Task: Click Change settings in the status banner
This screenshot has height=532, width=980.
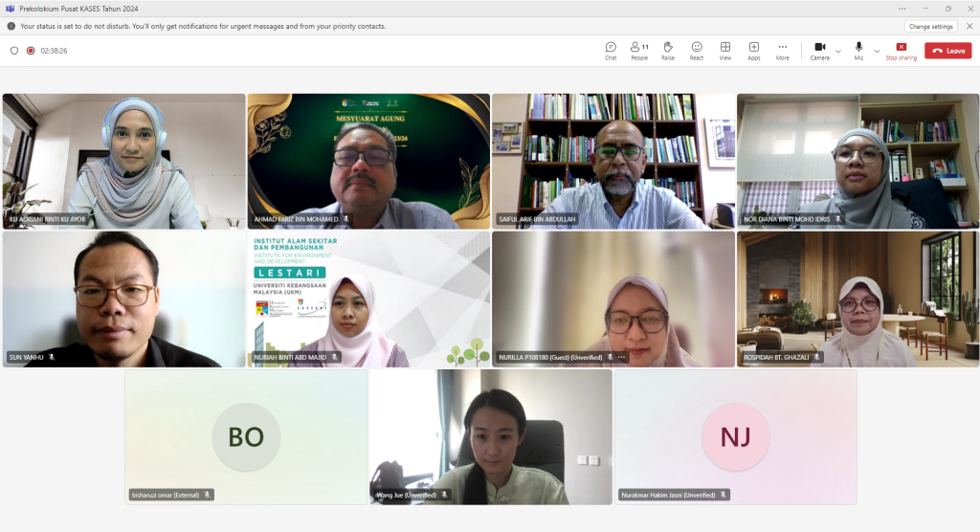Action: coord(930,27)
